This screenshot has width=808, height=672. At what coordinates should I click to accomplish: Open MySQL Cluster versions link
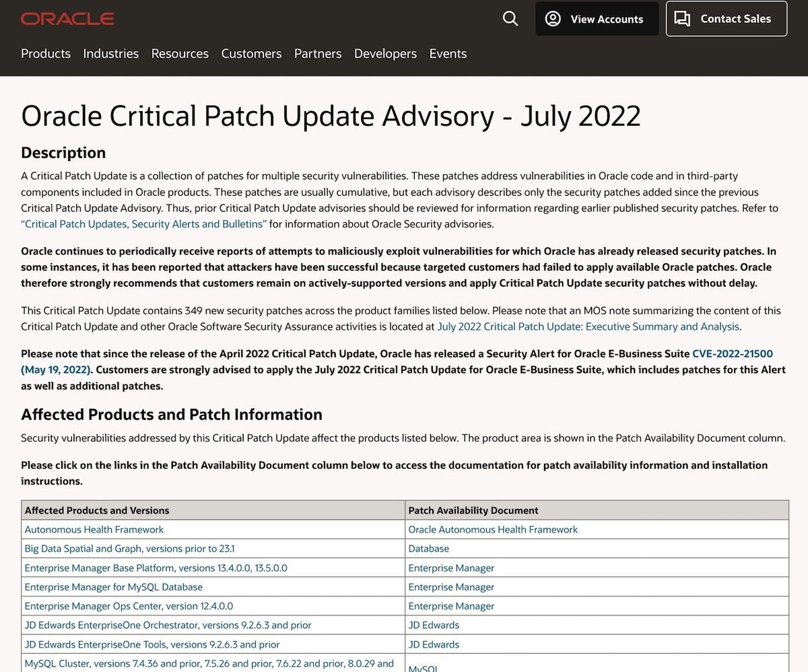click(x=209, y=664)
